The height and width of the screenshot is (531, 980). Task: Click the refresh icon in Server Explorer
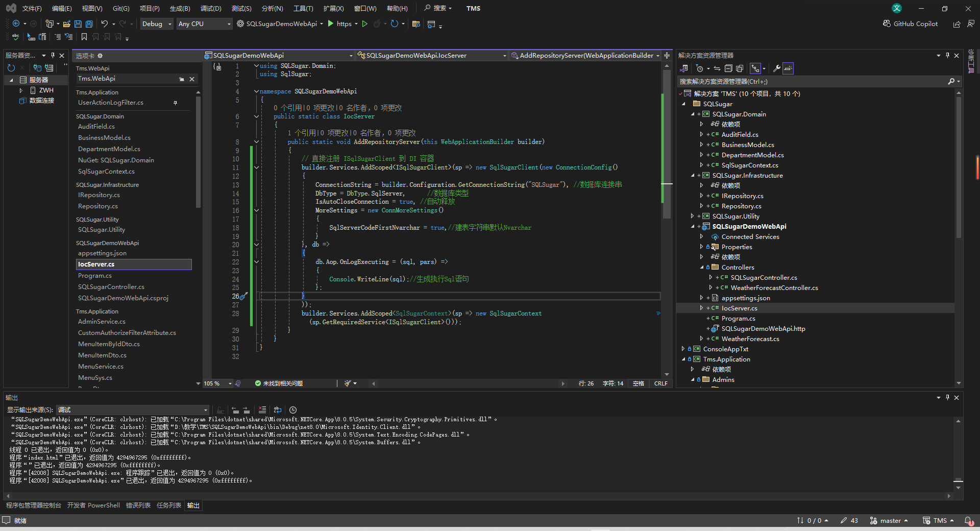[x=11, y=67]
